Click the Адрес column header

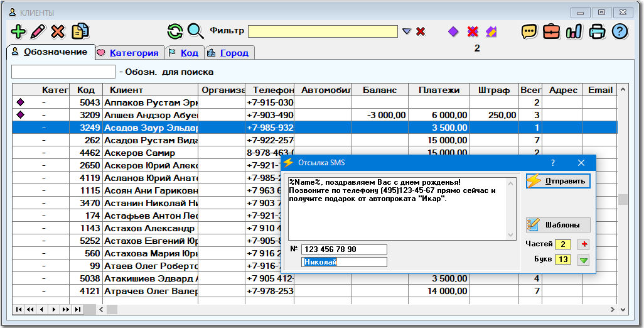click(x=562, y=90)
